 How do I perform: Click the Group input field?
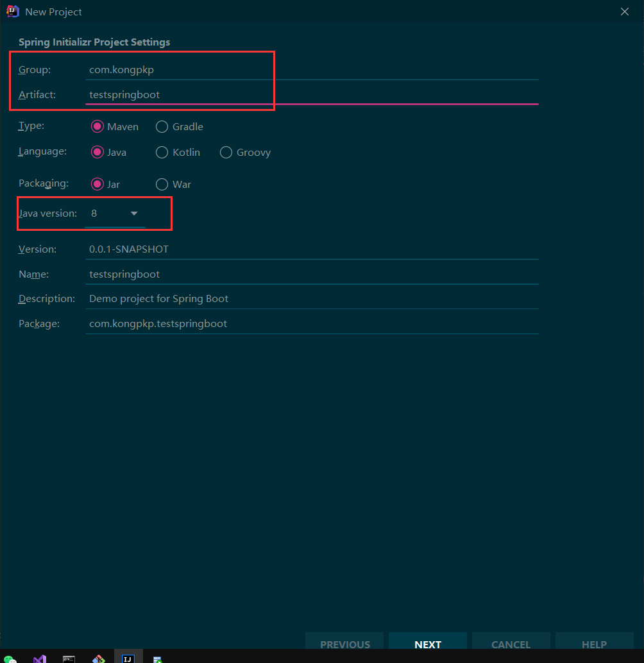point(312,70)
